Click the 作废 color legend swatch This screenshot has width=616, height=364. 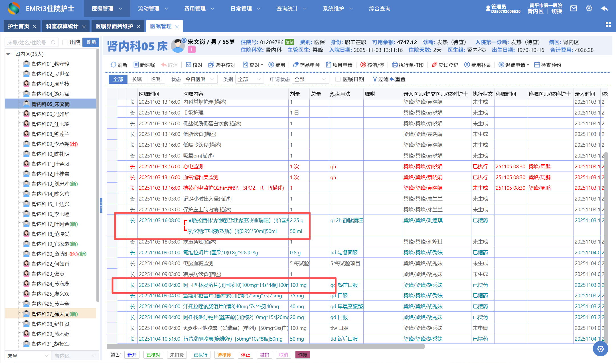click(303, 355)
